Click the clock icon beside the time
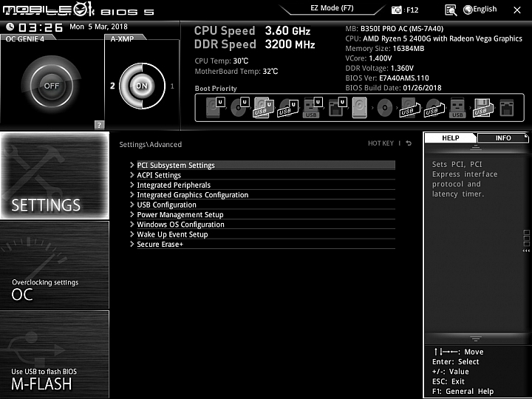532x399 pixels. [10, 27]
